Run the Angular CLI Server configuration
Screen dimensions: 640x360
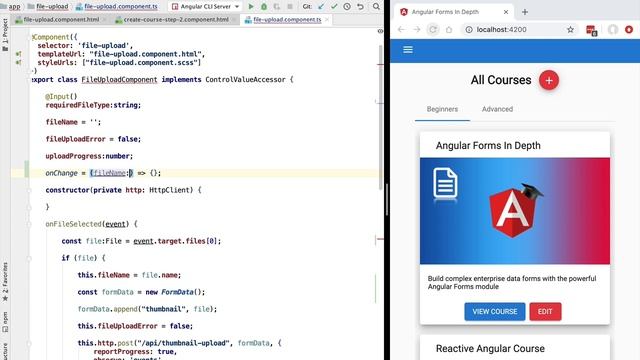[x=251, y=7]
